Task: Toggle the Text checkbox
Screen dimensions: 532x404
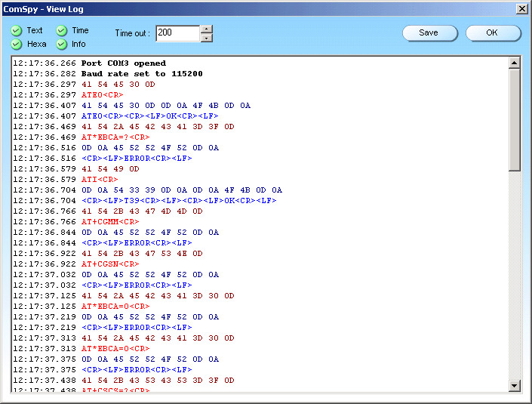Action: click(17, 30)
